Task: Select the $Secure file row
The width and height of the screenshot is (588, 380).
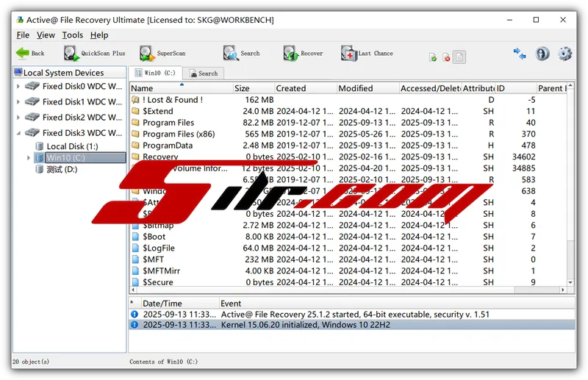Action: (x=348, y=282)
